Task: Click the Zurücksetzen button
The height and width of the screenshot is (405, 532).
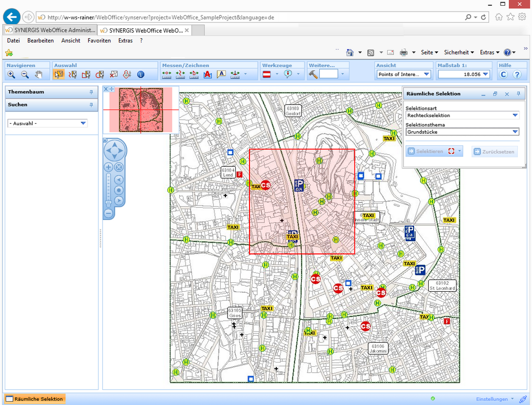Action: [x=494, y=152]
